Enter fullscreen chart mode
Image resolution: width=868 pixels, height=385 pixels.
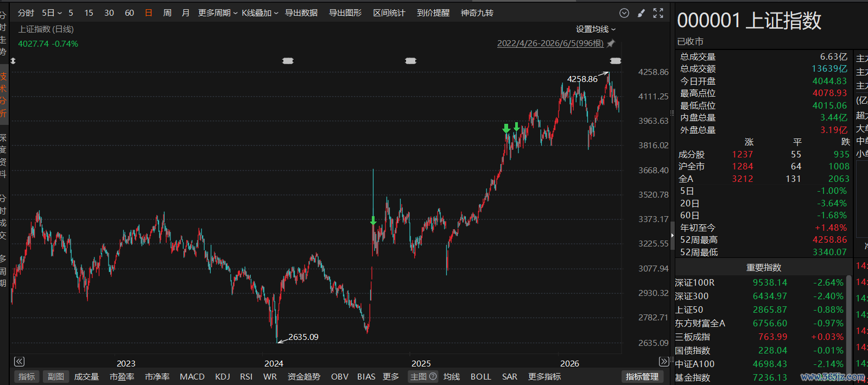pyautogui.click(x=658, y=13)
